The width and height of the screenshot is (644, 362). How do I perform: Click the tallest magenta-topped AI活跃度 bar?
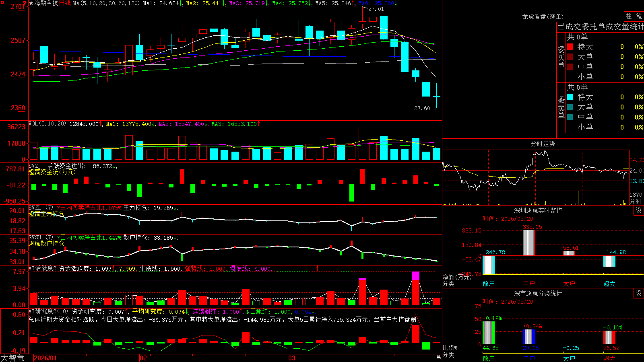415,288
